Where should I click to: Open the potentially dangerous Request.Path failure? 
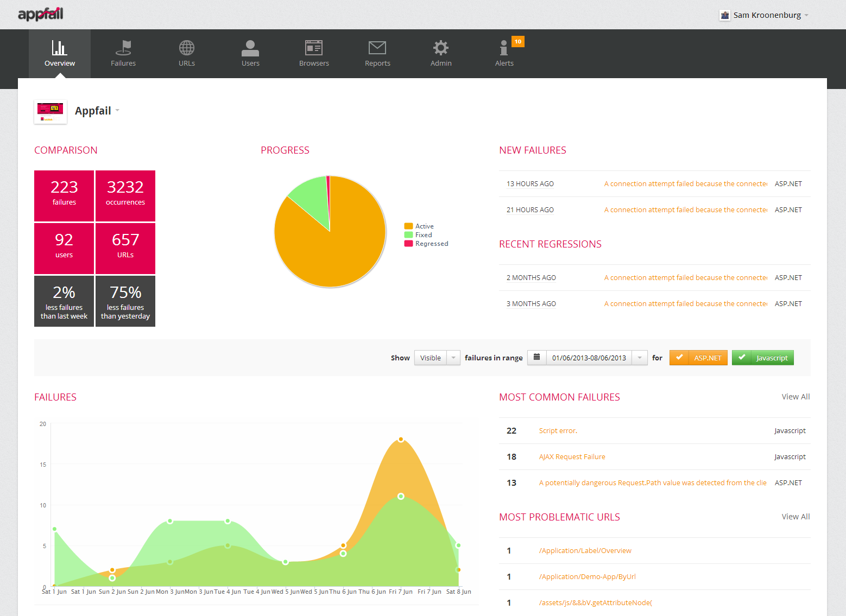[653, 482]
